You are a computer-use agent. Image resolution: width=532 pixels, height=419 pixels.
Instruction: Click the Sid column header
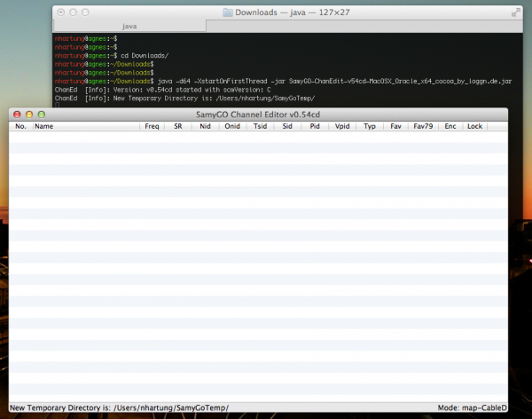click(x=287, y=126)
